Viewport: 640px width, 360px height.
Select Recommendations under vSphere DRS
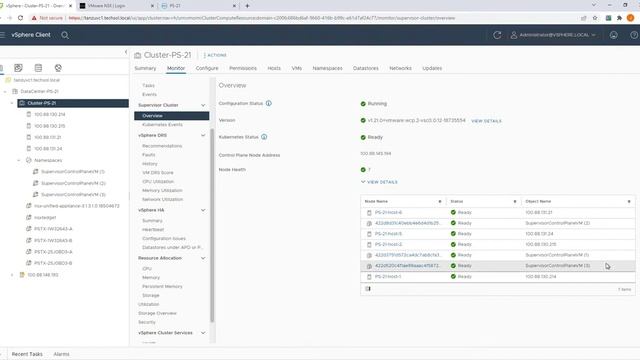(x=162, y=146)
